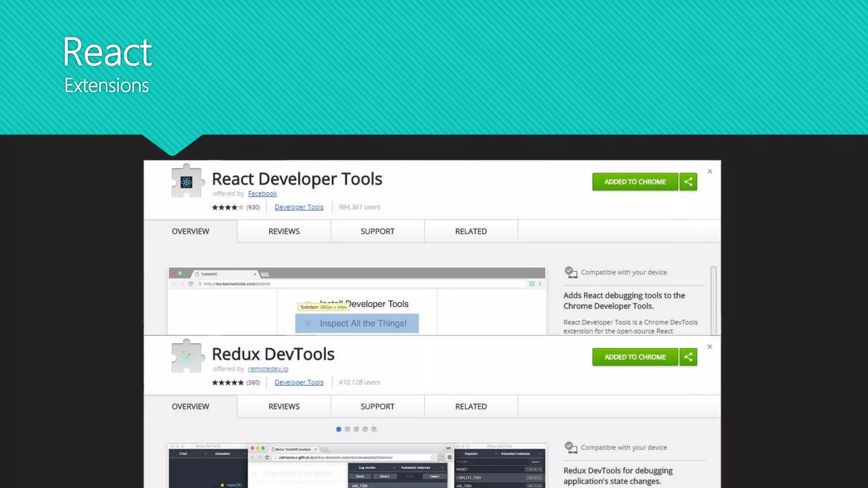Image resolution: width=868 pixels, height=488 pixels.
Task: View Related tab of React Developer Tools
Action: coord(471,231)
